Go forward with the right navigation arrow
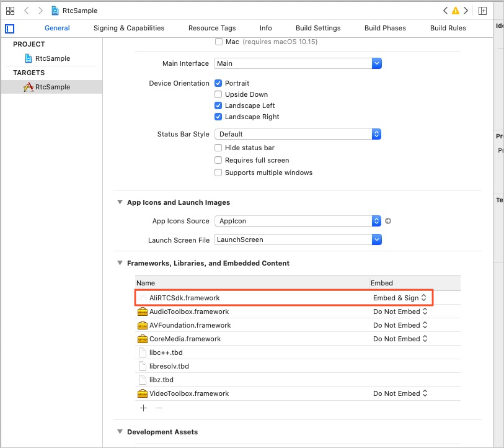 (x=40, y=11)
